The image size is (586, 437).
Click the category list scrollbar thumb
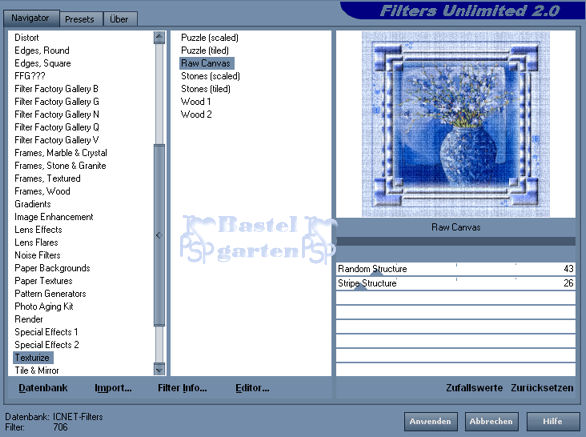tap(159, 236)
